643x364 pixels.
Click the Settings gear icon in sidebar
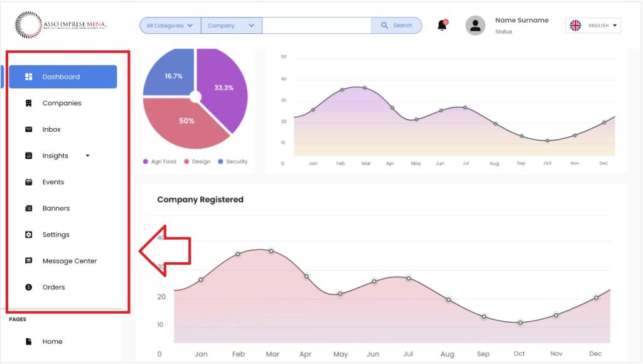point(28,235)
